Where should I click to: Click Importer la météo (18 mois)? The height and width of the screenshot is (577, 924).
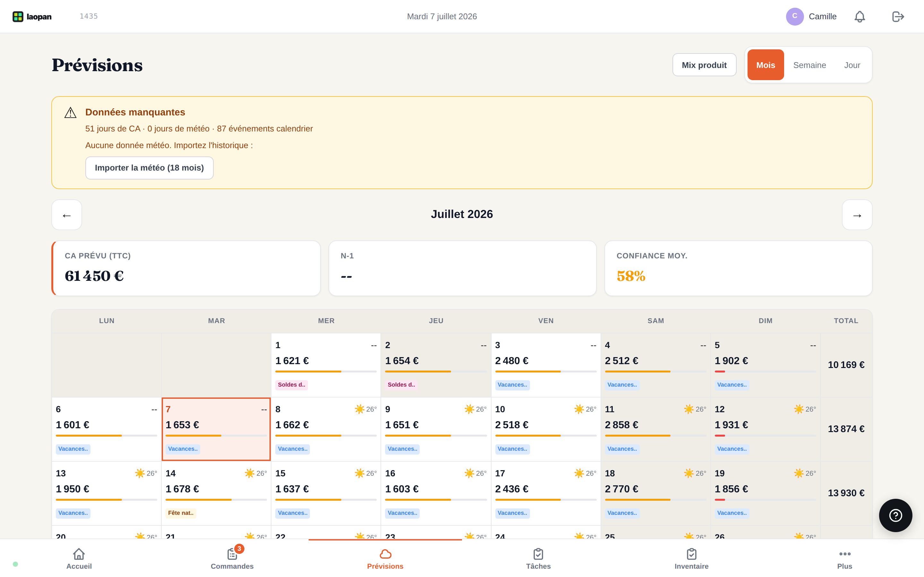pos(149,168)
